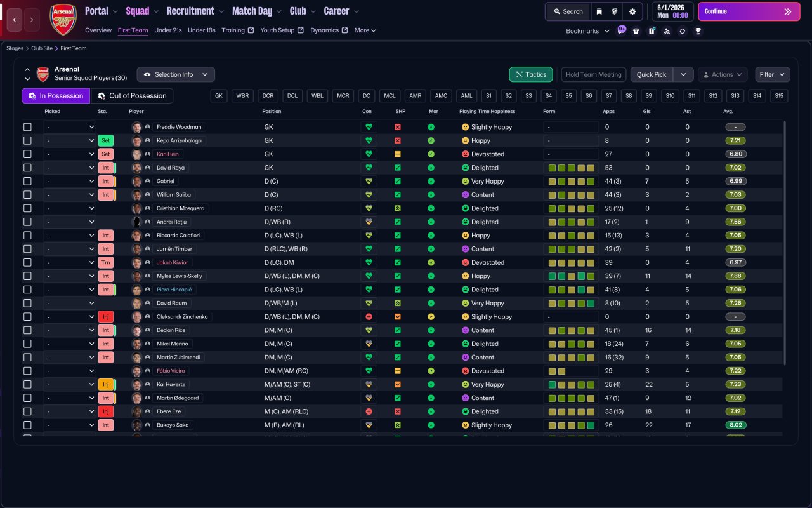
Task: Click the Search field in top bar
Action: click(568, 11)
